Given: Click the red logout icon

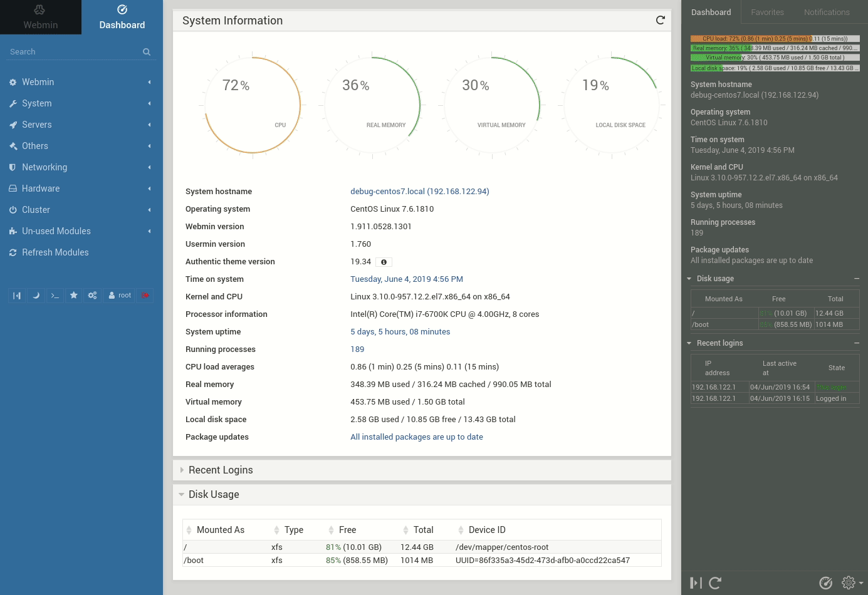Looking at the screenshot, I should (x=145, y=296).
